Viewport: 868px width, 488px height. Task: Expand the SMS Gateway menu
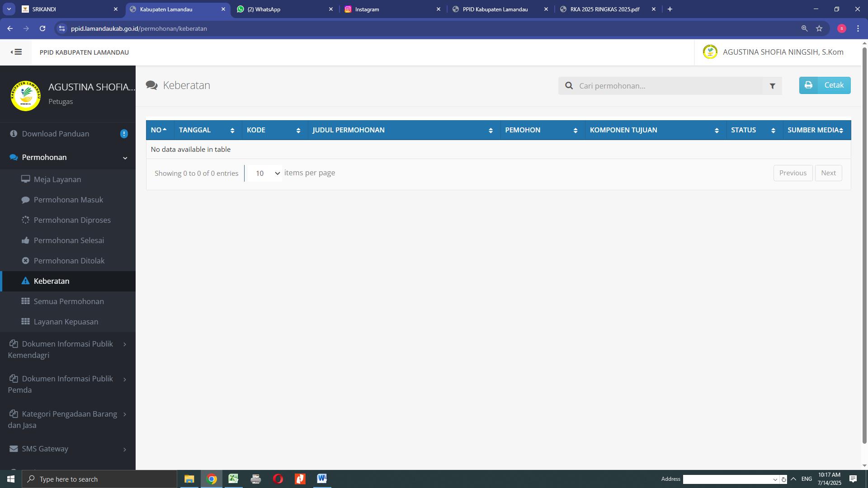tap(68, 449)
